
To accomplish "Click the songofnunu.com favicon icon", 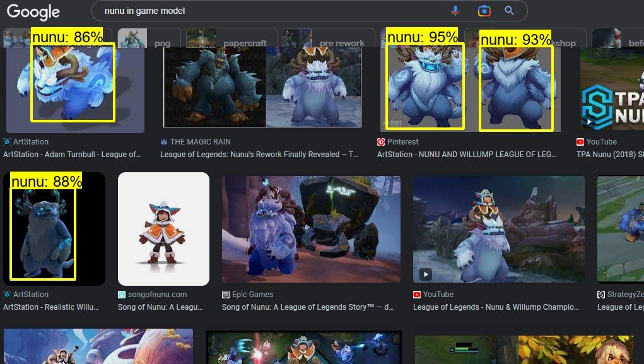I will (122, 295).
